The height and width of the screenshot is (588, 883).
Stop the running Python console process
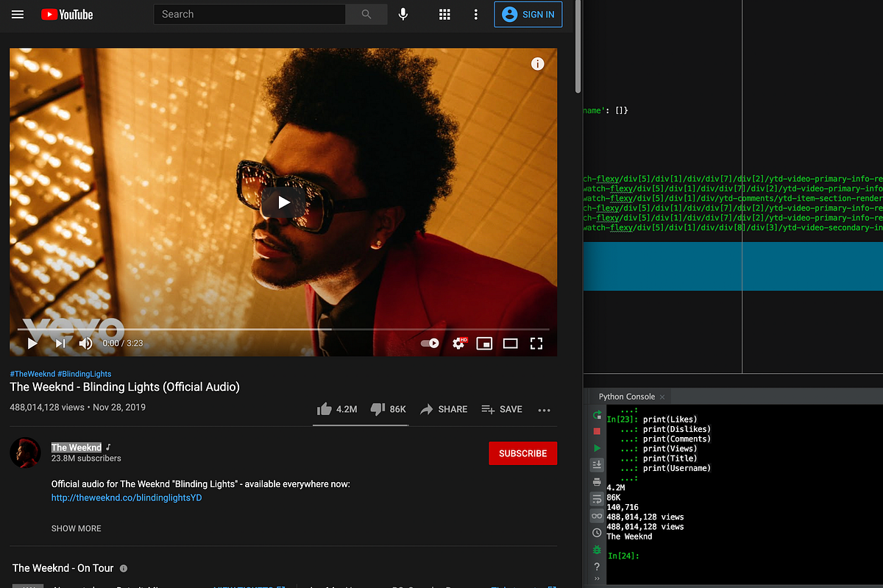[596, 431]
